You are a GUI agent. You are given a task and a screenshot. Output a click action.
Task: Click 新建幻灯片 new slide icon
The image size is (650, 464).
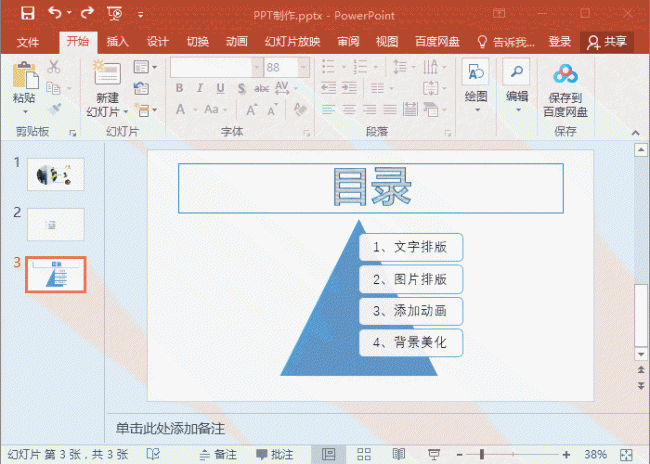pos(107,73)
